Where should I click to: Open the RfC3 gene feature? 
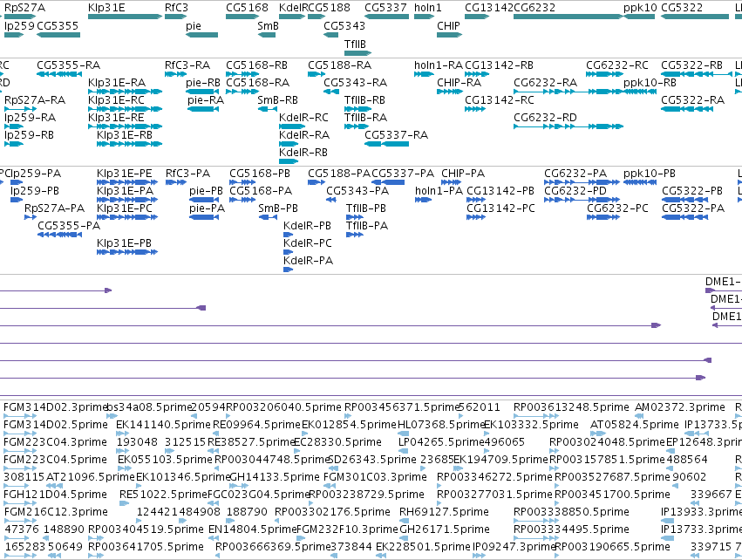click(x=175, y=17)
